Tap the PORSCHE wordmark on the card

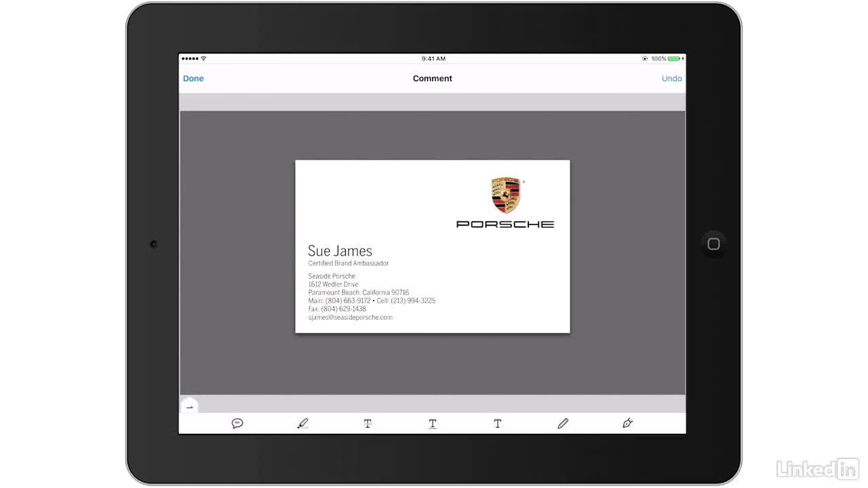point(505,224)
